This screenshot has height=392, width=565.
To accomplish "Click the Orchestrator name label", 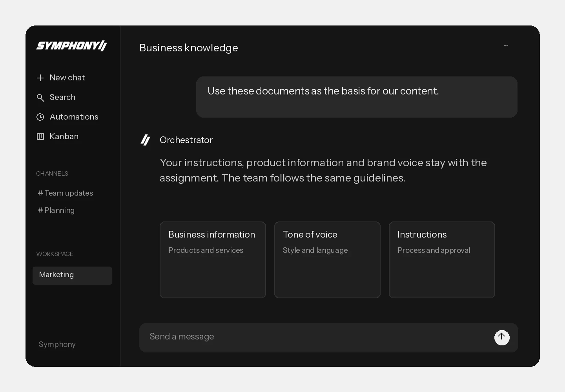I will 186,140.
